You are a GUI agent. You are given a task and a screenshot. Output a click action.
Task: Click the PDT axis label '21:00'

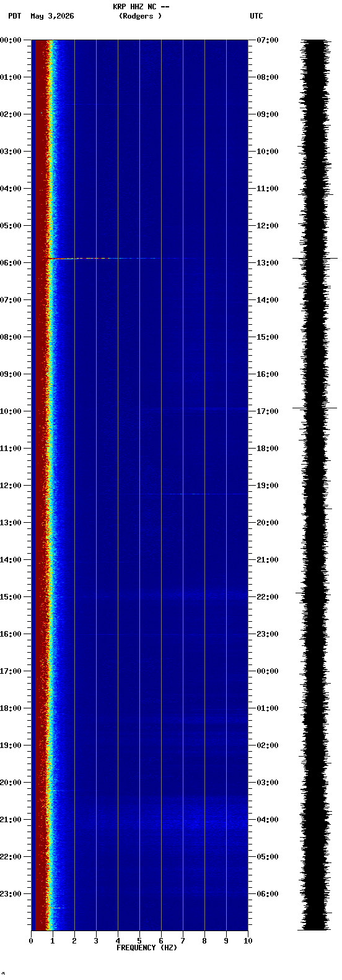tap(11, 820)
